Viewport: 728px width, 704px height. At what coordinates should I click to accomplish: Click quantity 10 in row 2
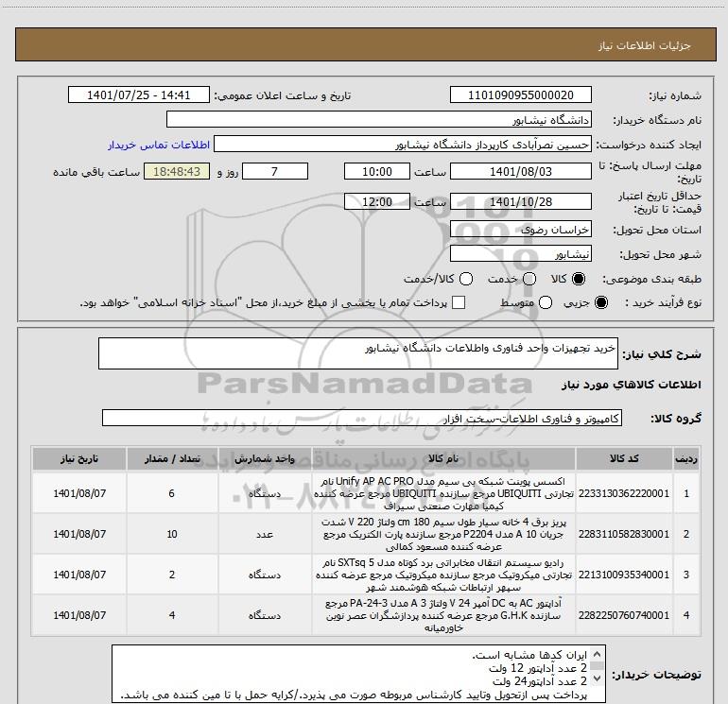click(x=172, y=534)
